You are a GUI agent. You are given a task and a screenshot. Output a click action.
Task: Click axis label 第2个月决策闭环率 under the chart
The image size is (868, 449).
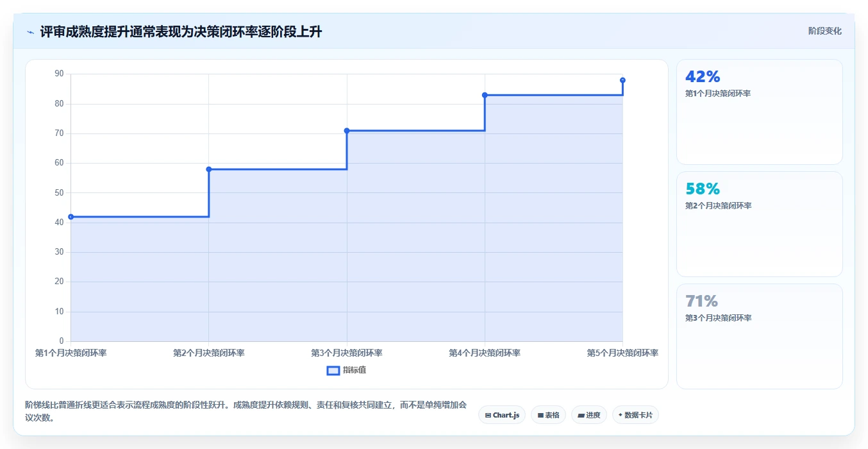point(209,353)
